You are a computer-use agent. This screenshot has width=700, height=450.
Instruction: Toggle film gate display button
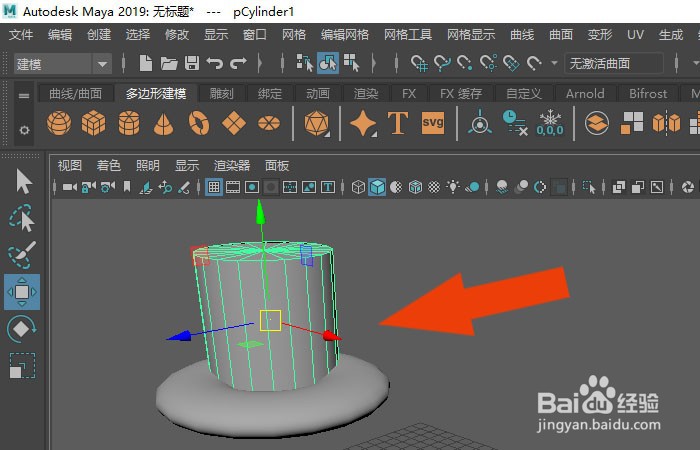click(x=233, y=187)
